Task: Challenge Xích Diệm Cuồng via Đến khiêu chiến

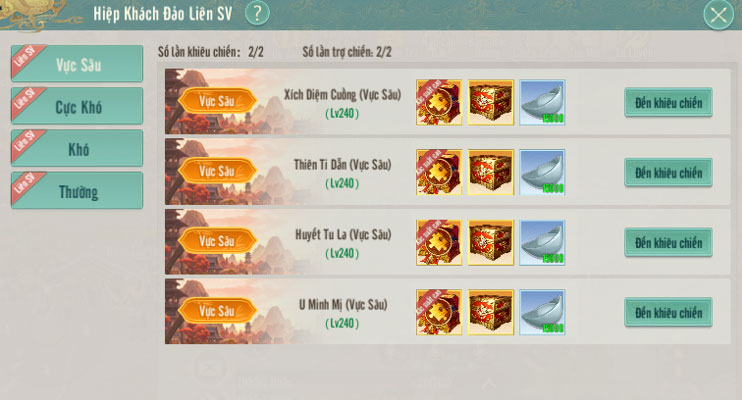Action: [x=668, y=102]
